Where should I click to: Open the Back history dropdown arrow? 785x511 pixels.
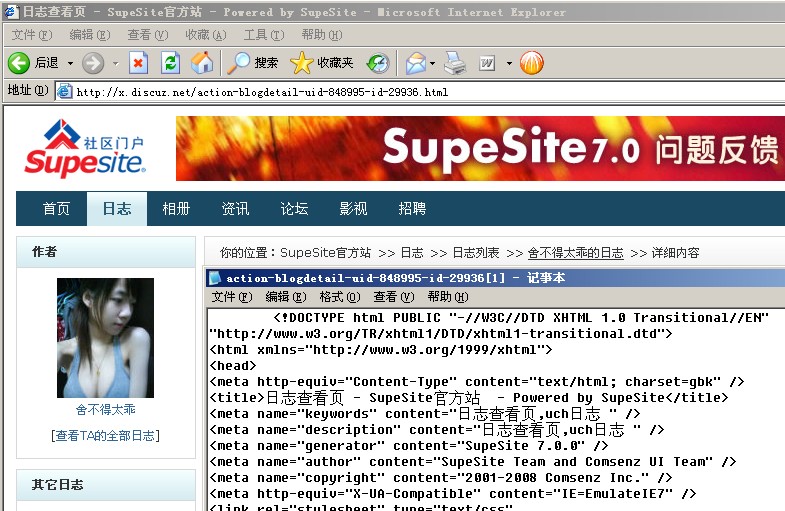coord(71,64)
